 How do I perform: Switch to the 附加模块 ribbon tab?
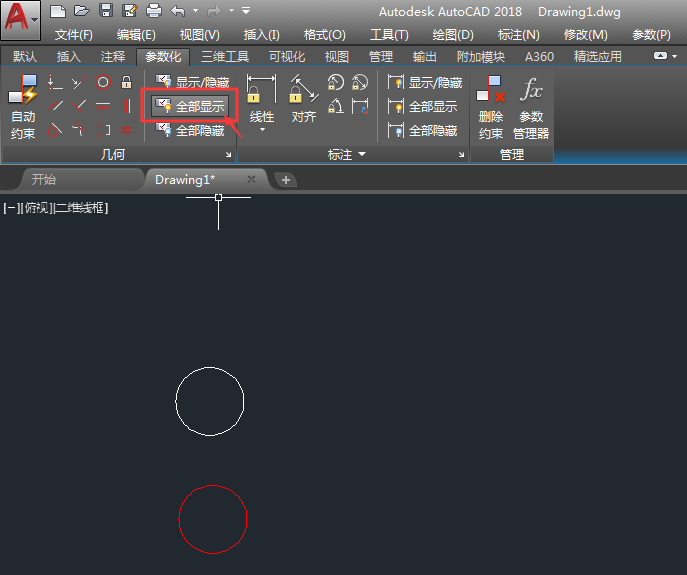coord(481,57)
